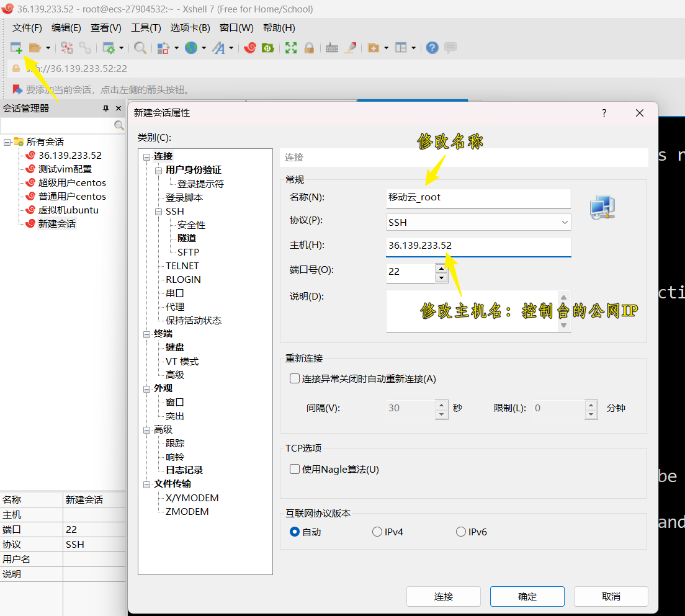
Task: Collapse the SSH tree node
Action: tap(158, 212)
